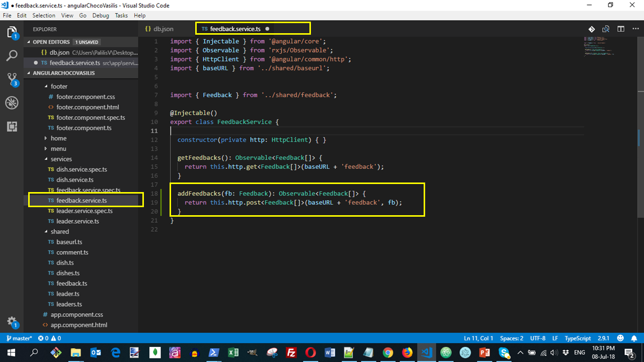Open the Source Control view

pyautogui.click(x=12, y=79)
